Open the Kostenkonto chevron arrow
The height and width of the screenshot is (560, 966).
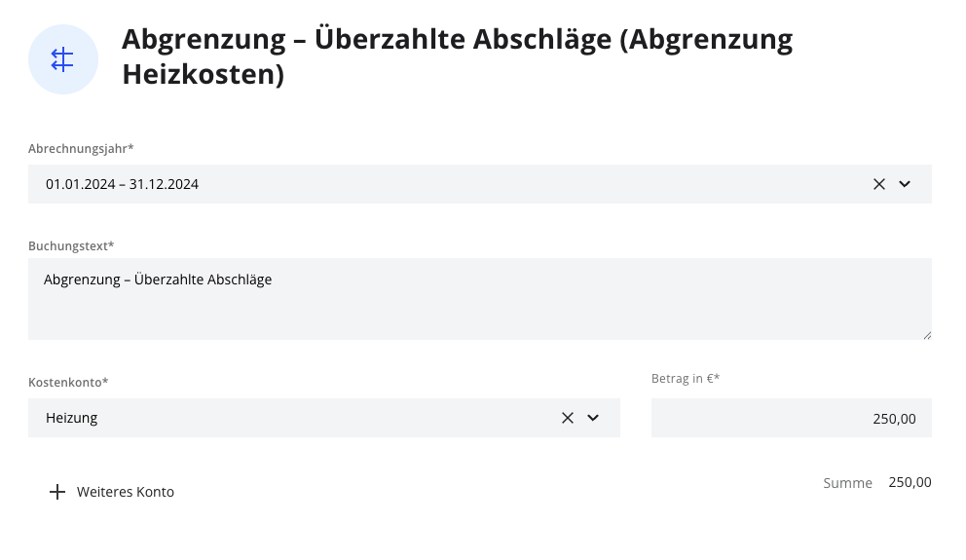tap(593, 418)
